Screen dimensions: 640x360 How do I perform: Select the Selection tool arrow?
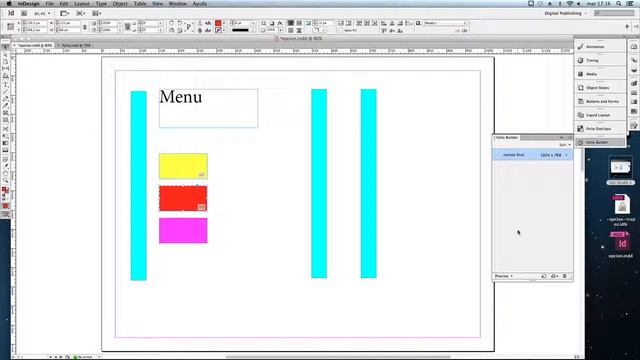pyautogui.click(x=5, y=47)
